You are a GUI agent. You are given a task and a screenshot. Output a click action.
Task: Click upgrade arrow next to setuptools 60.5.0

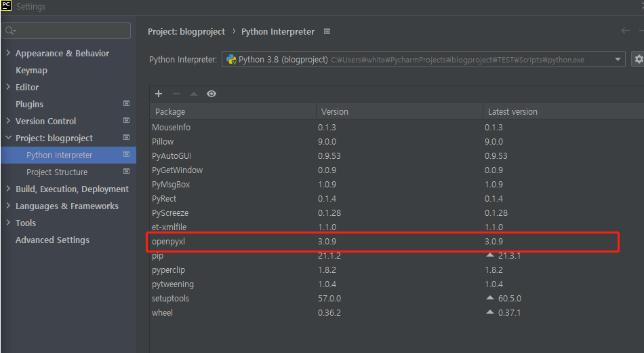pos(490,298)
